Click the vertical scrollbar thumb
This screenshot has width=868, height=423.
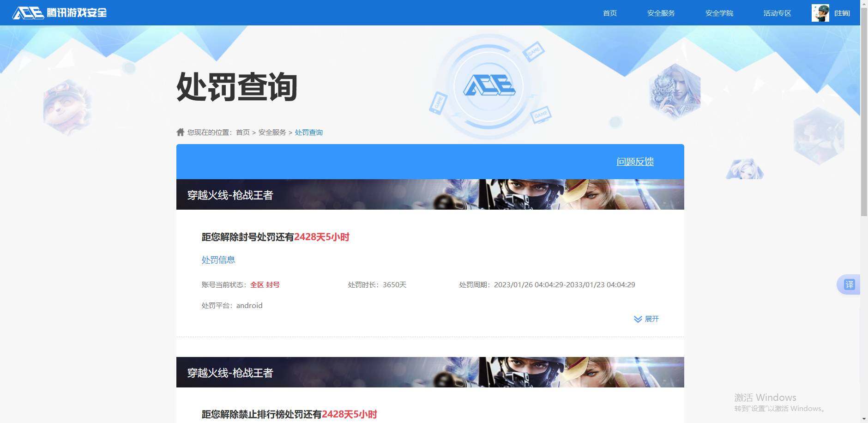tap(864, 112)
